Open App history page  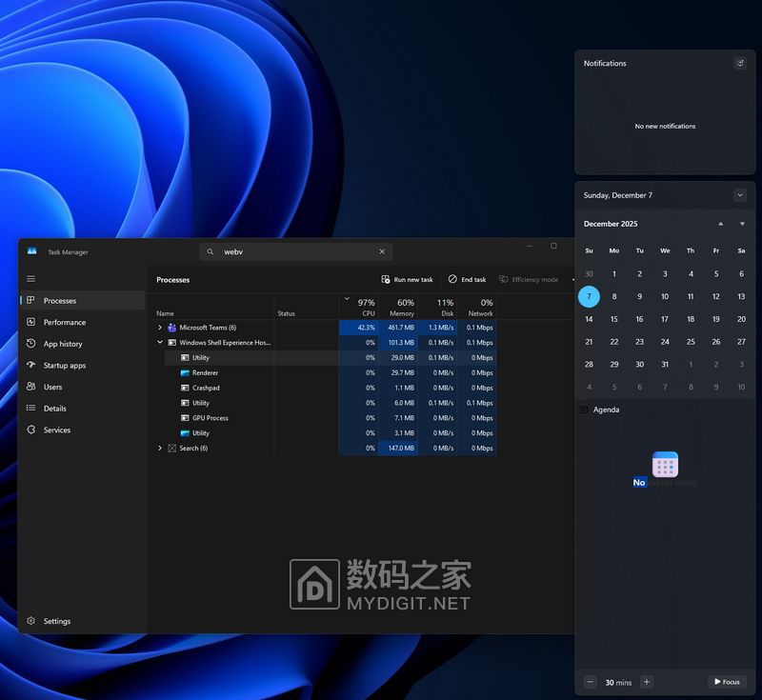coord(83,344)
